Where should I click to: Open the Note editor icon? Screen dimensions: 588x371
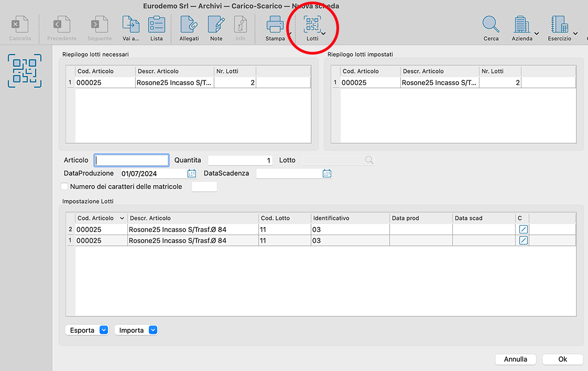216,25
